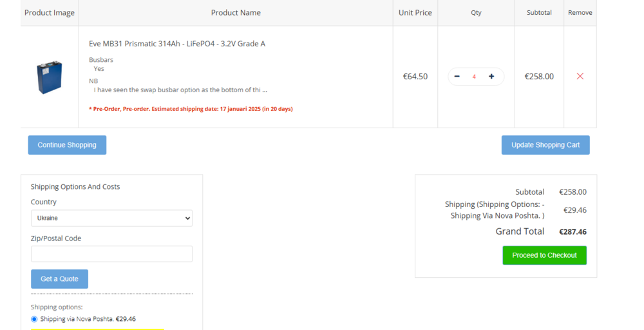644x330 pixels.
Task: Click the Qty column header
Action: (x=476, y=13)
